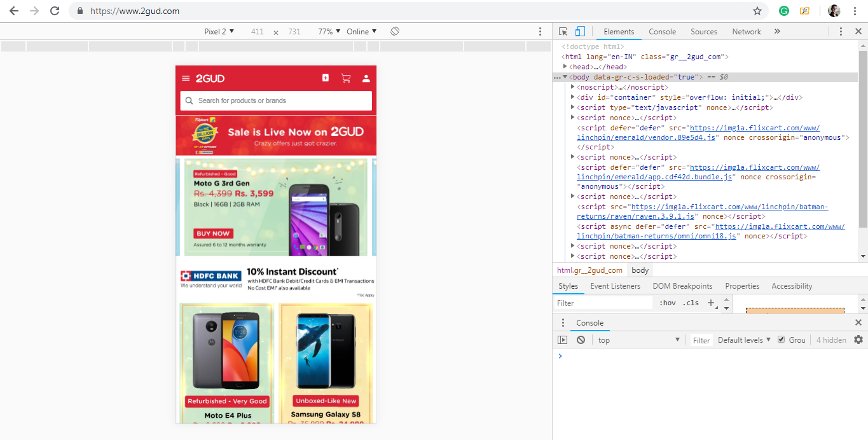Clear the console with the block icon
The image size is (868, 440).
coord(581,340)
